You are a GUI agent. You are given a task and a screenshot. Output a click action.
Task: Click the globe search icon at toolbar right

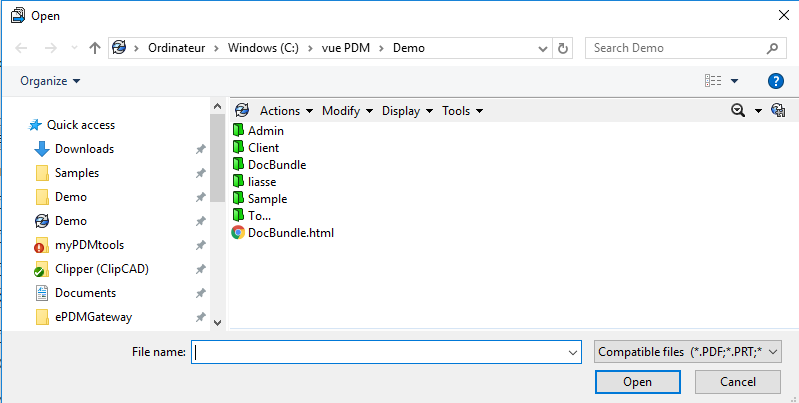[778, 111]
